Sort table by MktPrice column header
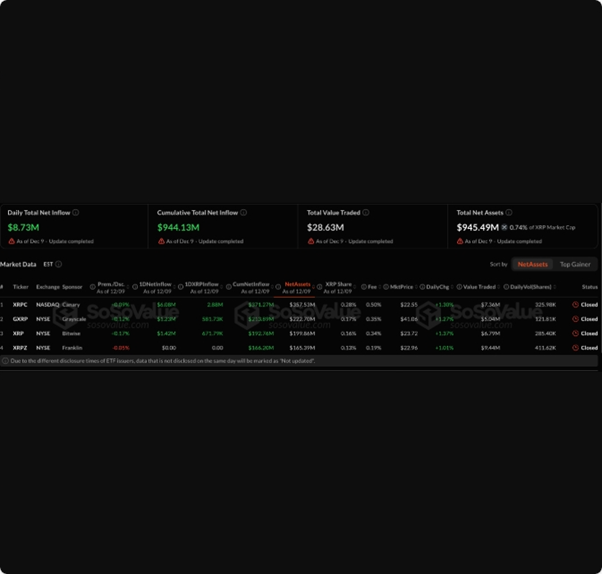 tap(401, 287)
